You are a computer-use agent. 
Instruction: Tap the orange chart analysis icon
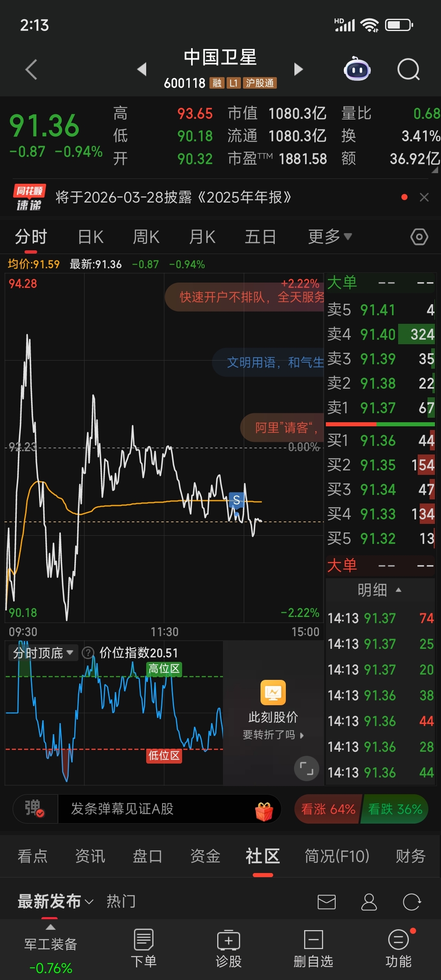[x=273, y=693]
